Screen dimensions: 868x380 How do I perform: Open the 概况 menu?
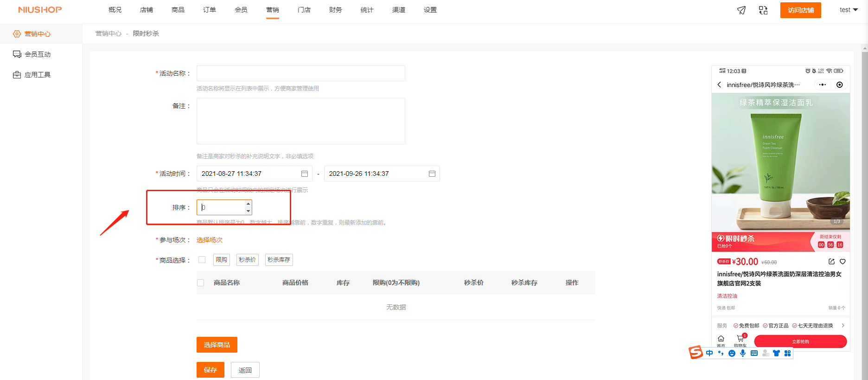pos(115,10)
